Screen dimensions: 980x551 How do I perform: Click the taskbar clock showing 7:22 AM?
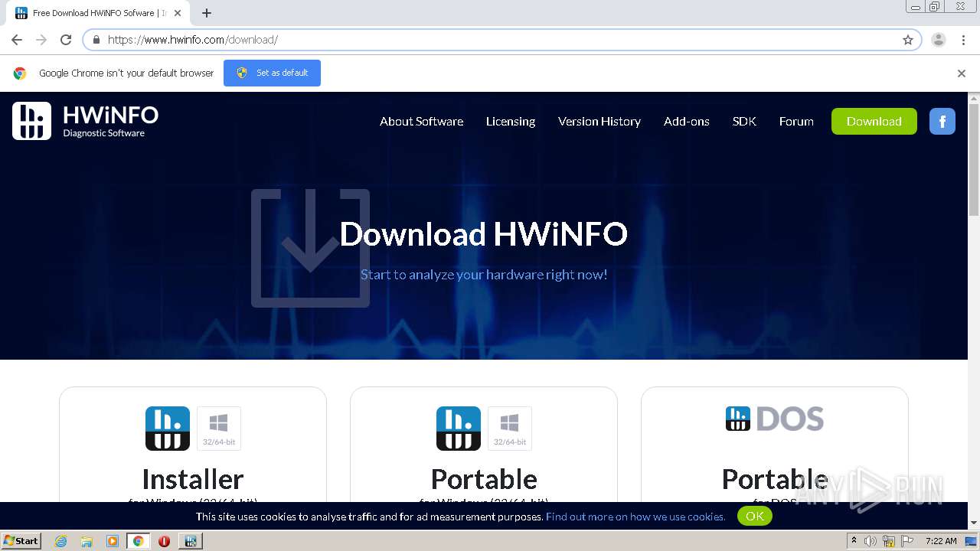point(941,541)
